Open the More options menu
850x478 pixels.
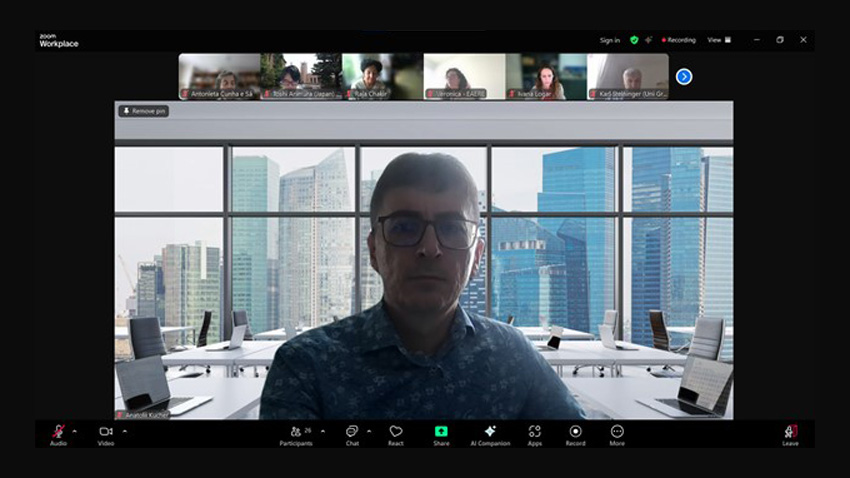tap(617, 432)
